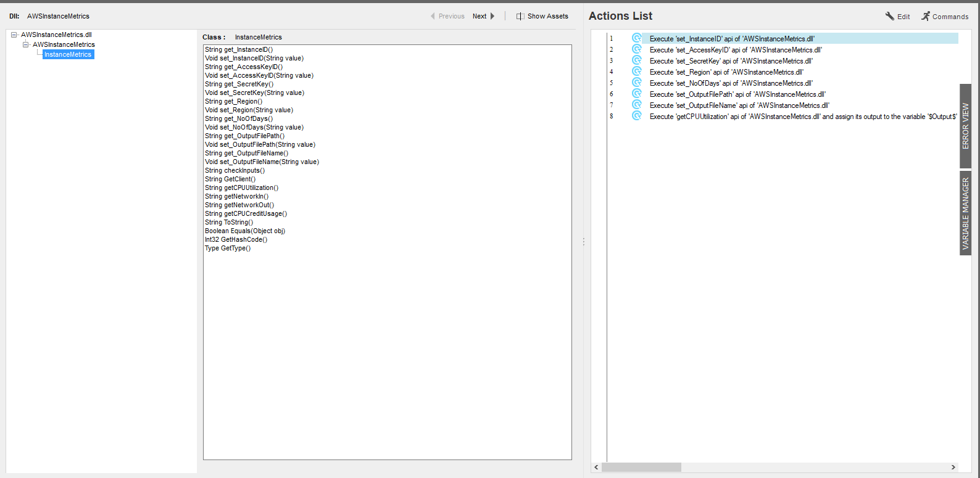This screenshot has width=980, height=478.
Task: Select 'String getCPUCreditUsage()' method
Action: [x=246, y=213]
